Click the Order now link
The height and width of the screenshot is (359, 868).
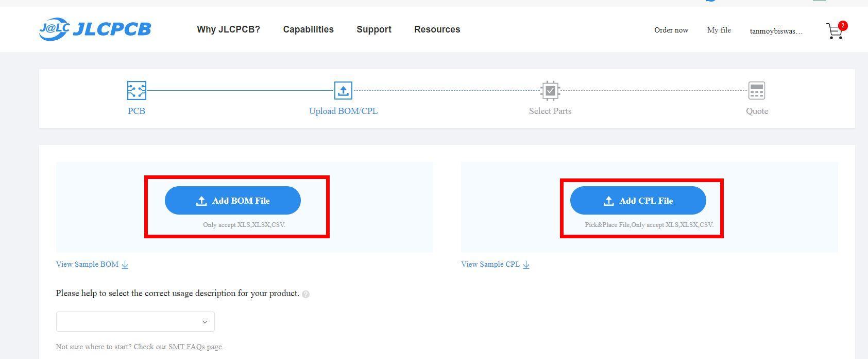(671, 30)
